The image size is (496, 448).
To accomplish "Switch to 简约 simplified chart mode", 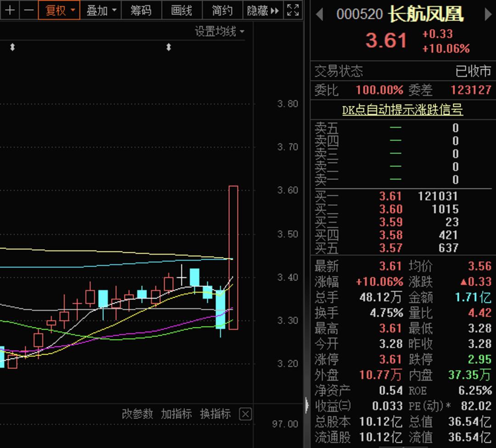I will 222,10.
